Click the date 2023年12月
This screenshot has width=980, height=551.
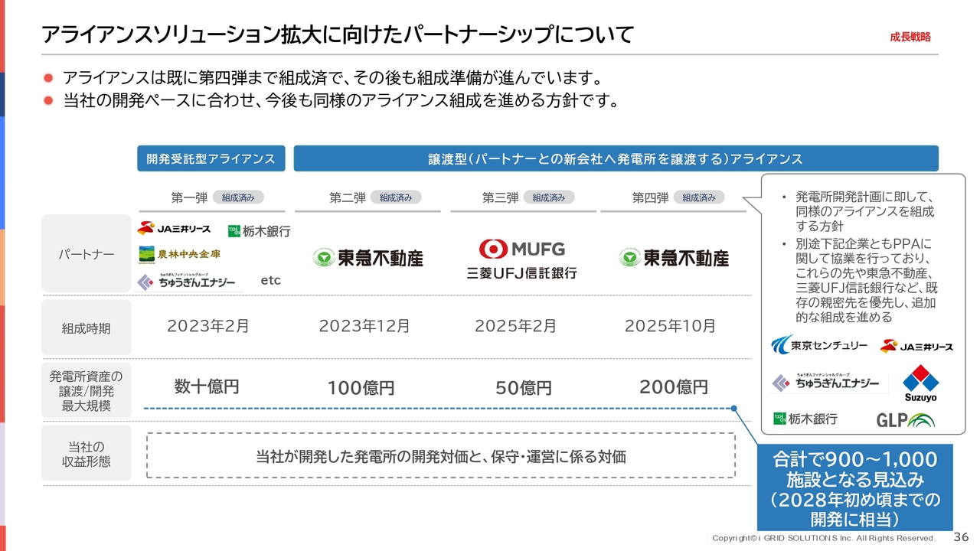coord(364,326)
